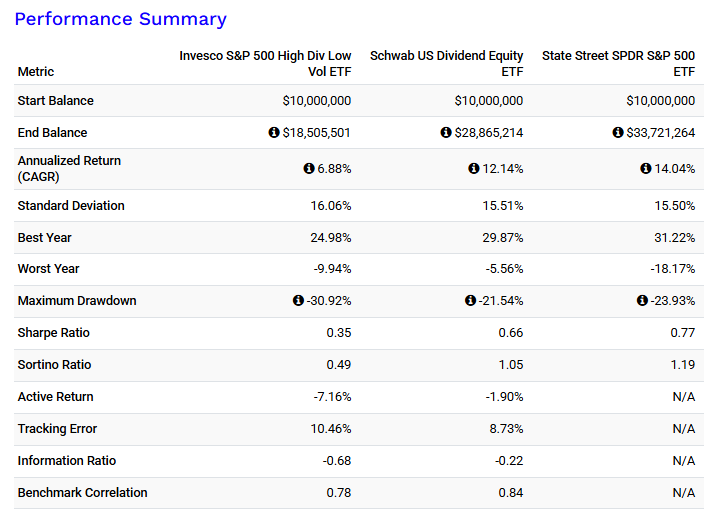
Task: Show info for -21.54% maximum drawdown
Action: pos(470,301)
